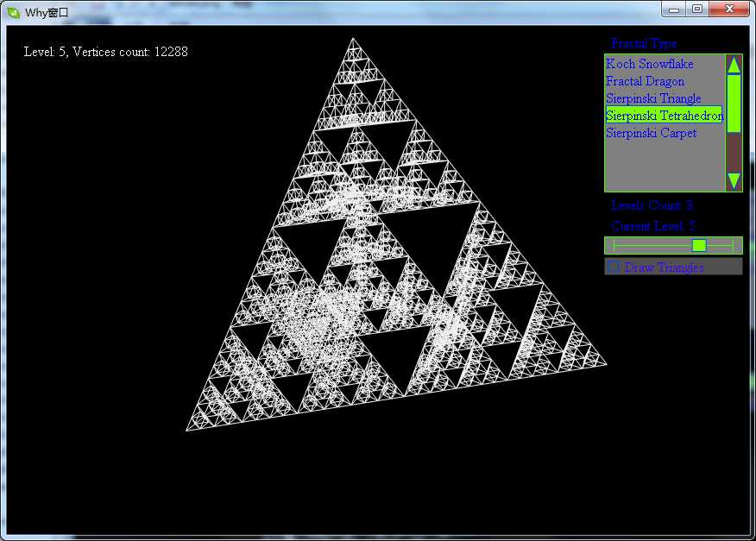Click the Levels Count label
This screenshot has height=541, width=756.
click(652, 205)
